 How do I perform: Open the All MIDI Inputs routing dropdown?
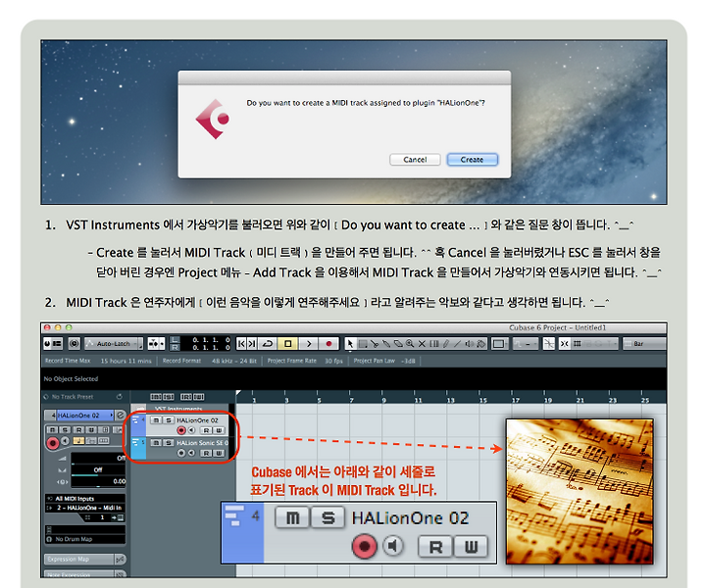tap(85, 499)
